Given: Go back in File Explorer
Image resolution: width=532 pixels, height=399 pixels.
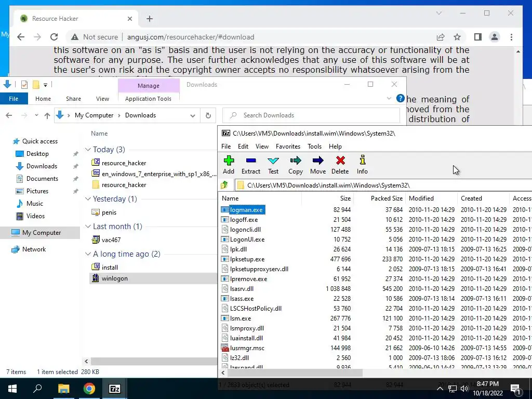Looking at the screenshot, I should click(9, 115).
